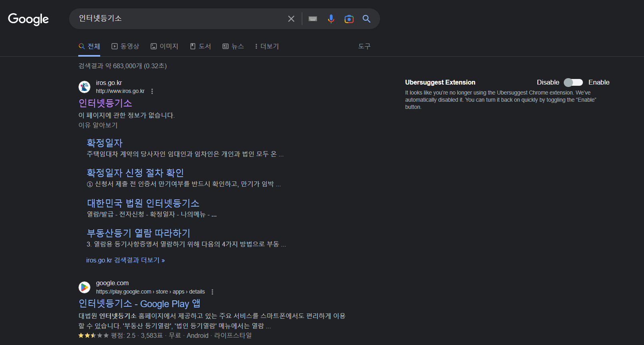The image size is (644, 345).
Task: Switch to the 동영상 tab
Action: click(x=125, y=46)
